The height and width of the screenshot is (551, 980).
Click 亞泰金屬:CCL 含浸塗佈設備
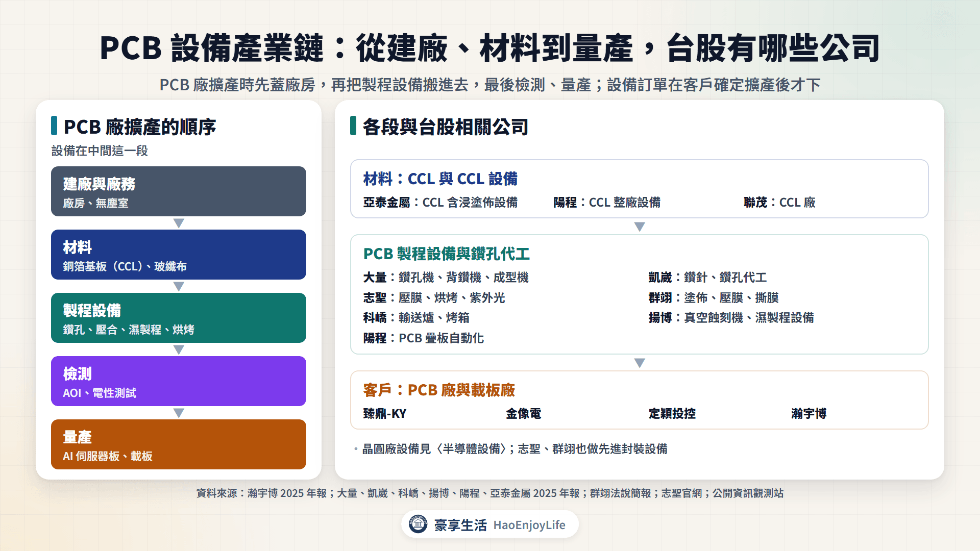[440, 203]
